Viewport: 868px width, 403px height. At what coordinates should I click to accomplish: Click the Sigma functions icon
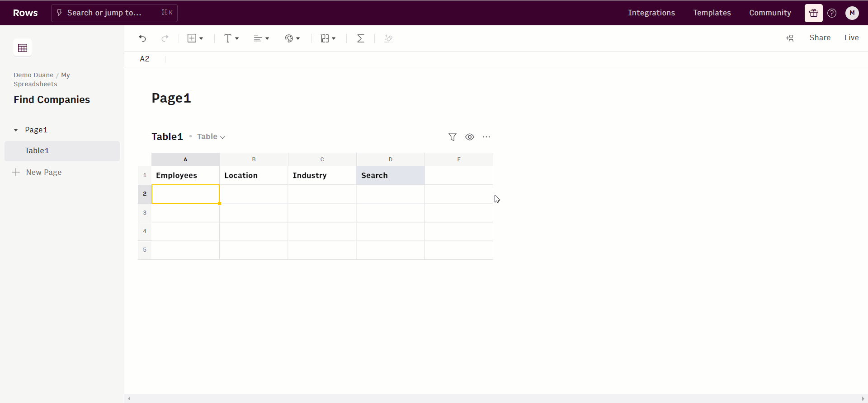pyautogui.click(x=361, y=38)
